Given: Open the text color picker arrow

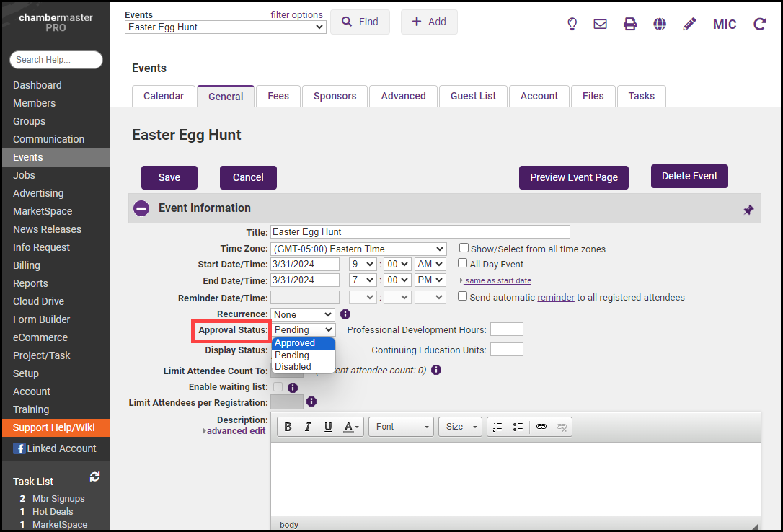Looking at the screenshot, I should click(357, 427).
